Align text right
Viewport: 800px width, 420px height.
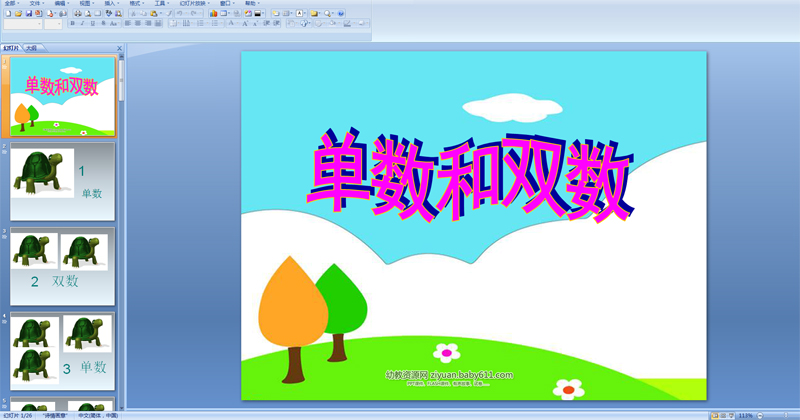coord(148,23)
